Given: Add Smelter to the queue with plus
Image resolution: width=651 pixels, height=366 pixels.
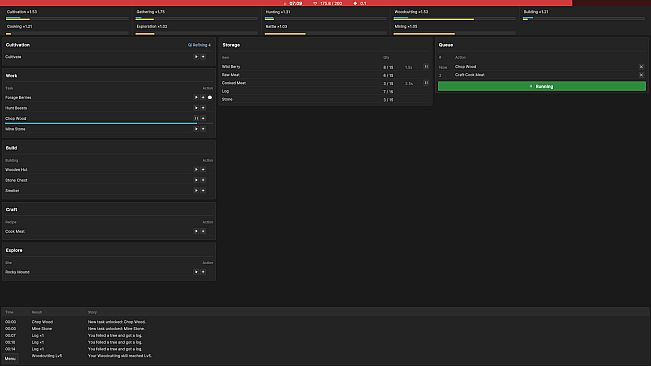Looking at the screenshot, I should point(203,190).
